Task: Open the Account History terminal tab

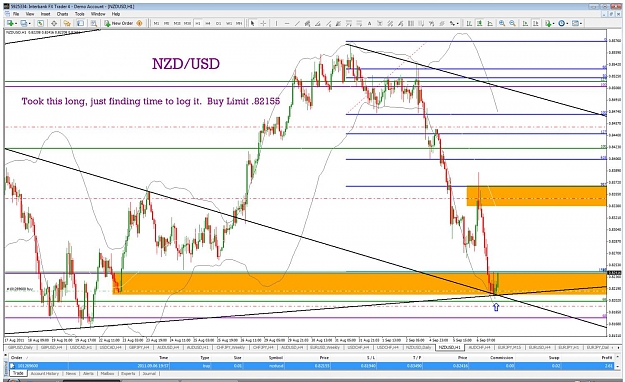Action: click(x=45, y=374)
